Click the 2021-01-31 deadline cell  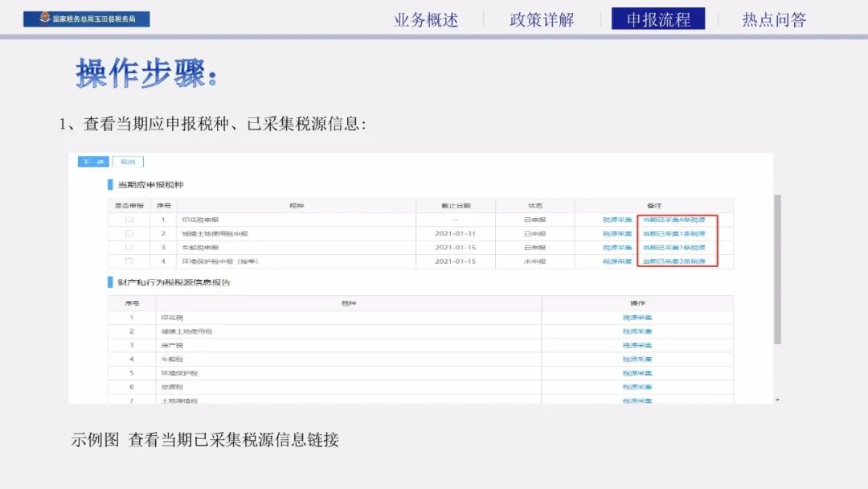(455, 234)
